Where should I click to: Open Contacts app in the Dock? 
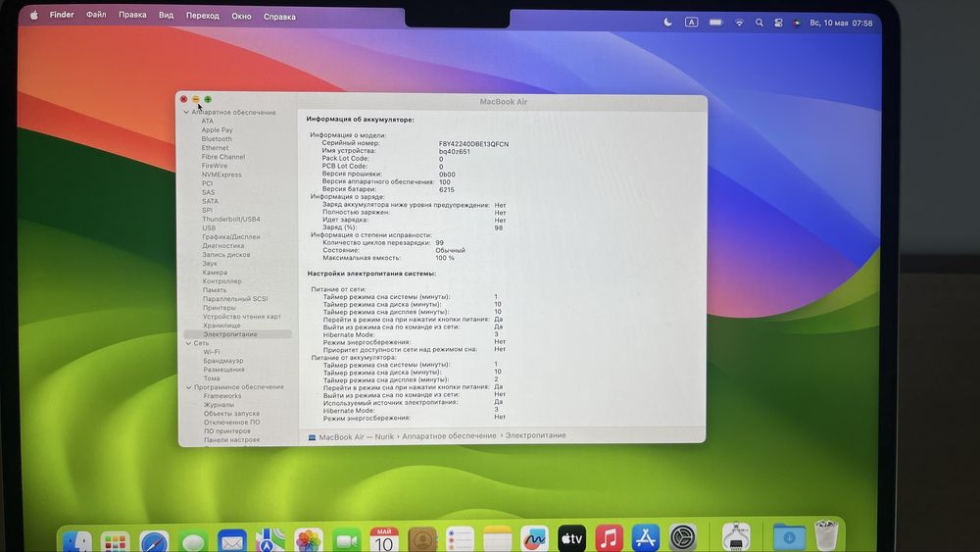[x=422, y=539]
